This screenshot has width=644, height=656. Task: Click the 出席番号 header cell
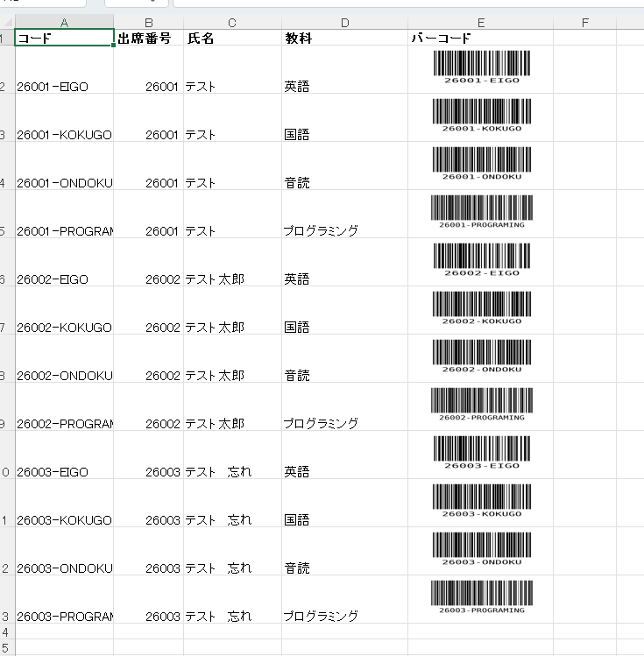(149, 38)
